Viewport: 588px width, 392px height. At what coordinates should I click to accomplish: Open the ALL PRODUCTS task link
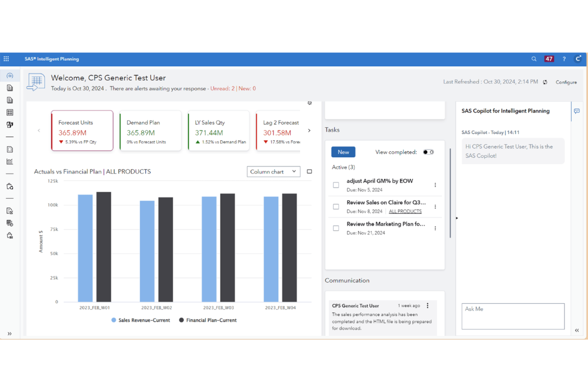pos(405,212)
